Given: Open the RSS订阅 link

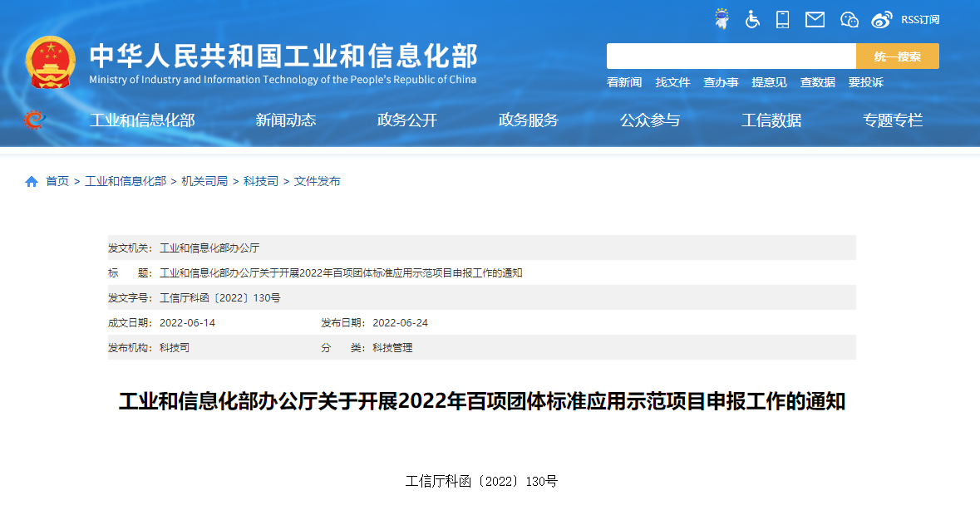Looking at the screenshot, I should point(920,19).
